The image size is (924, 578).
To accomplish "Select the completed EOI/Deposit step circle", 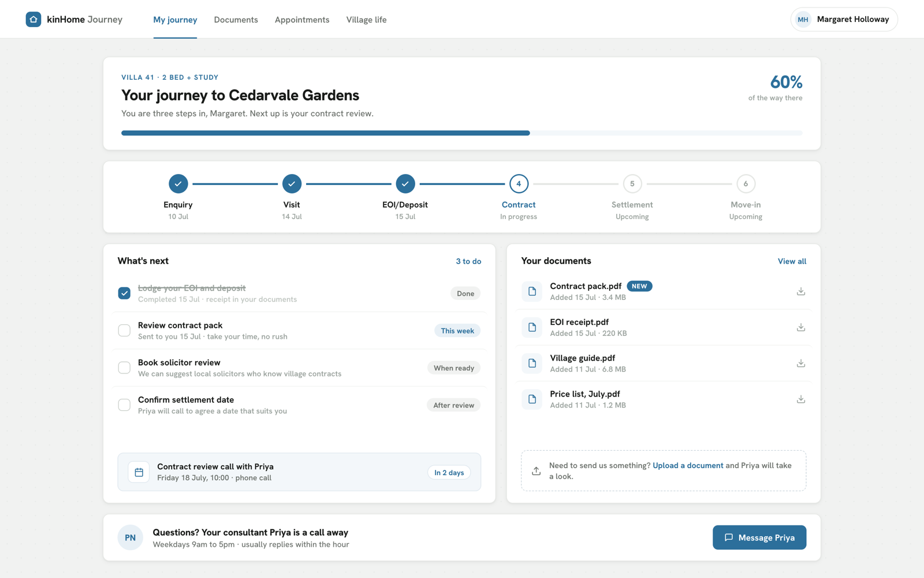I will click(405, 184).
